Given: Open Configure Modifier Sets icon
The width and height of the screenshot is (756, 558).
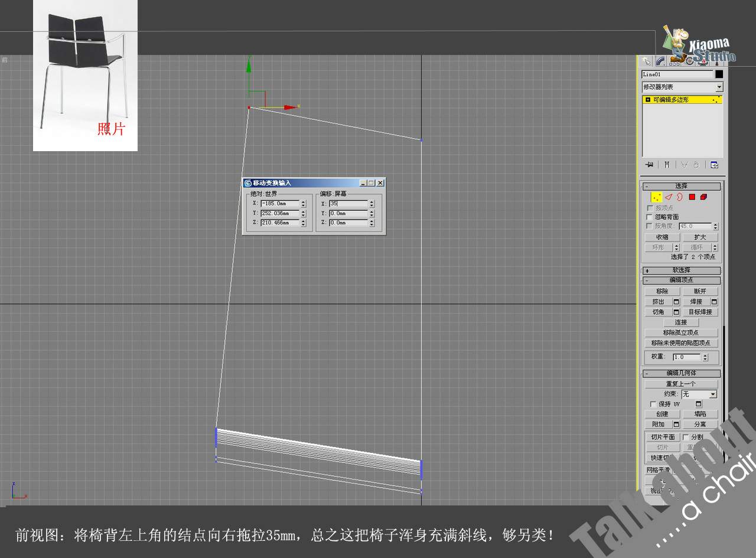Looking at the screenshot, I should (x=714, y=165).
